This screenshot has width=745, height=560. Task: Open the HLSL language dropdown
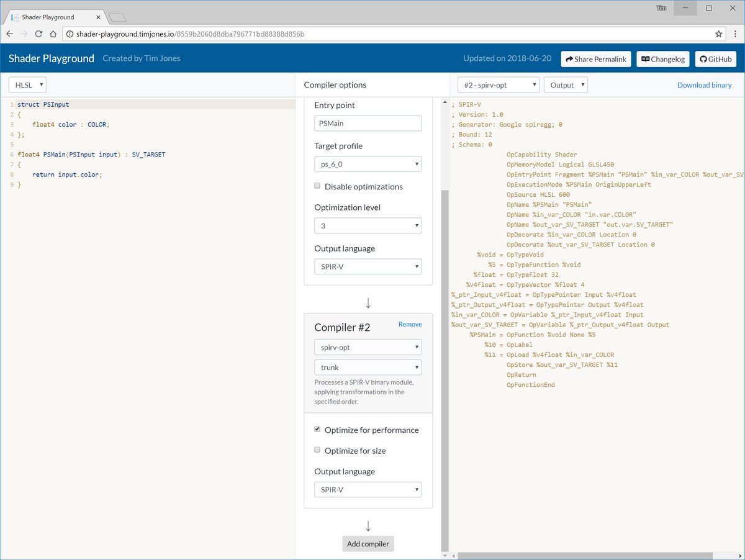pyautogui.click(x=27, y=85)
